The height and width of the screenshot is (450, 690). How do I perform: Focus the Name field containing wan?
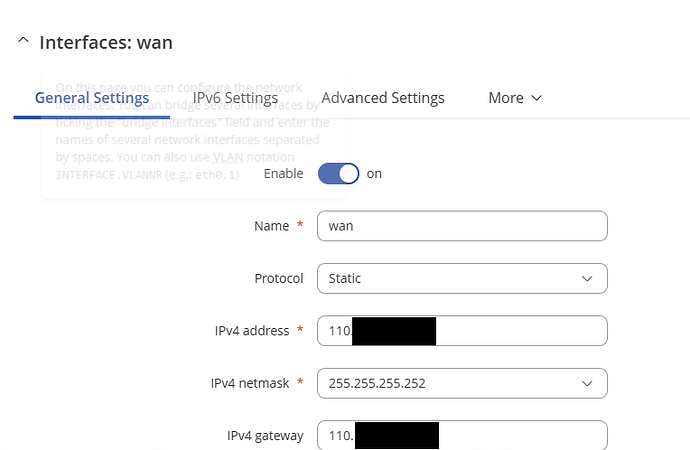[462, 226]
